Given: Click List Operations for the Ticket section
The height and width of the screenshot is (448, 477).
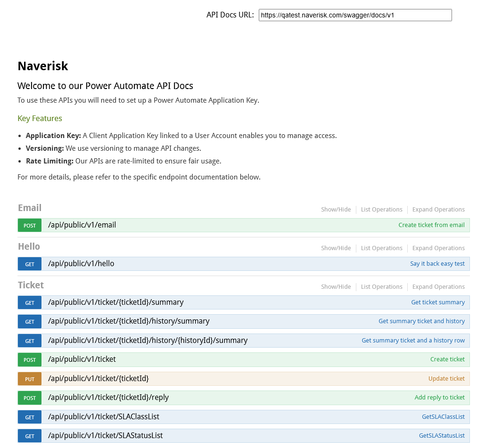Looking at the screenshot, I should [x=381, y=287].
